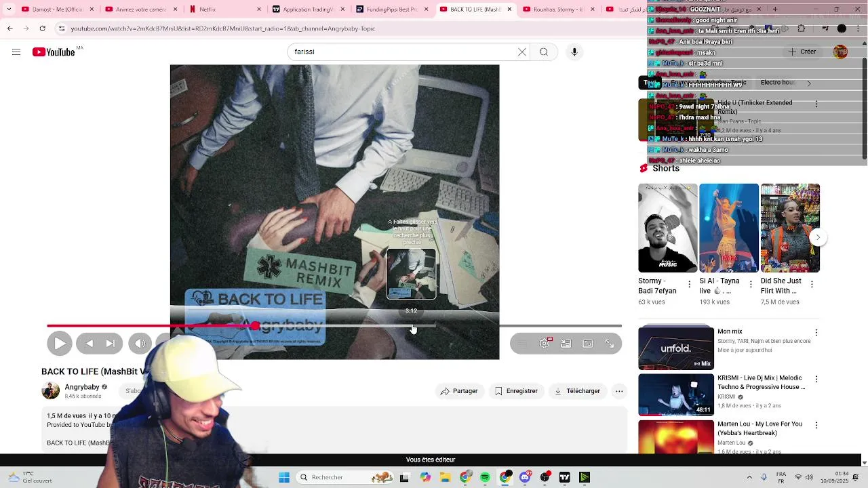Switch to the Rounhaa, Stormy tab
868x488 pixels.
(x=558, y=9)
